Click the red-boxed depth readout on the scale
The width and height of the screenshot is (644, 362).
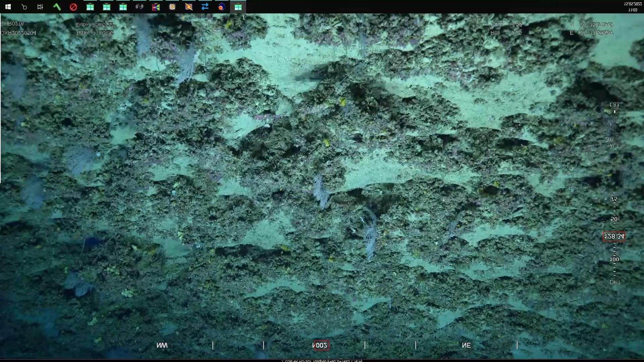614,236
